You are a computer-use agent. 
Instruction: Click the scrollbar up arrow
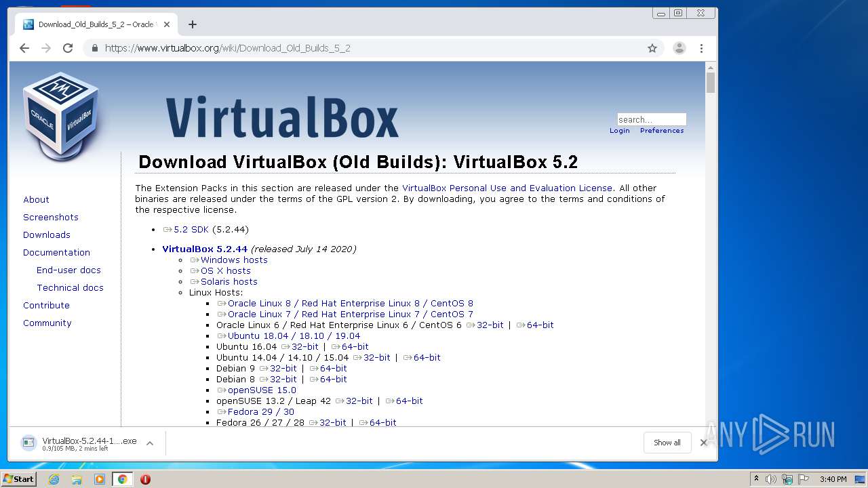pos(711,67)
